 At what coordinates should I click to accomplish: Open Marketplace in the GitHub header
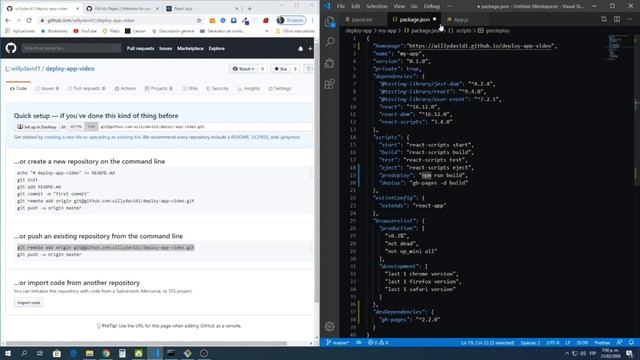(190, 49)
